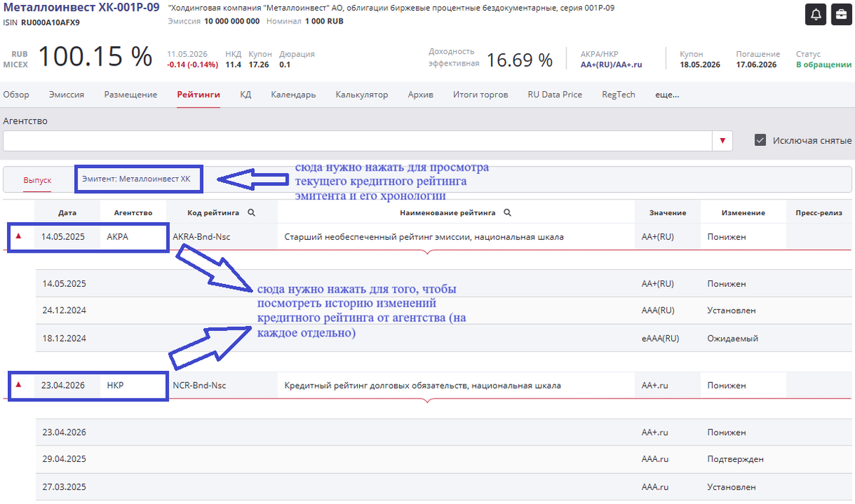Expand the еще... menu
855x504 pixels.
667,95
